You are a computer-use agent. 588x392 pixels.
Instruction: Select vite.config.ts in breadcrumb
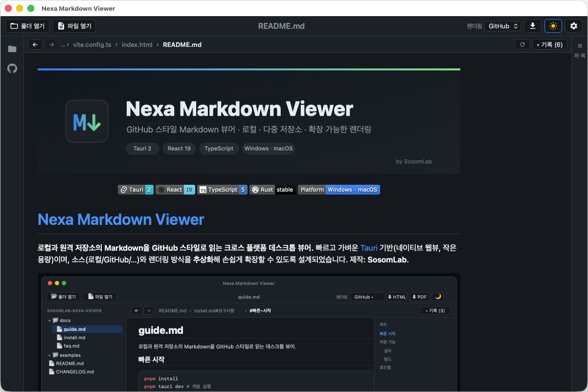(x=92, y=44)
